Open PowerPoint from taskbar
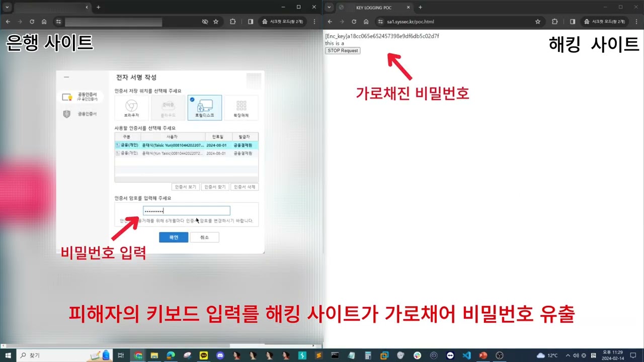Viewport: 644px width, 362px height. click(x=483, y=355)
